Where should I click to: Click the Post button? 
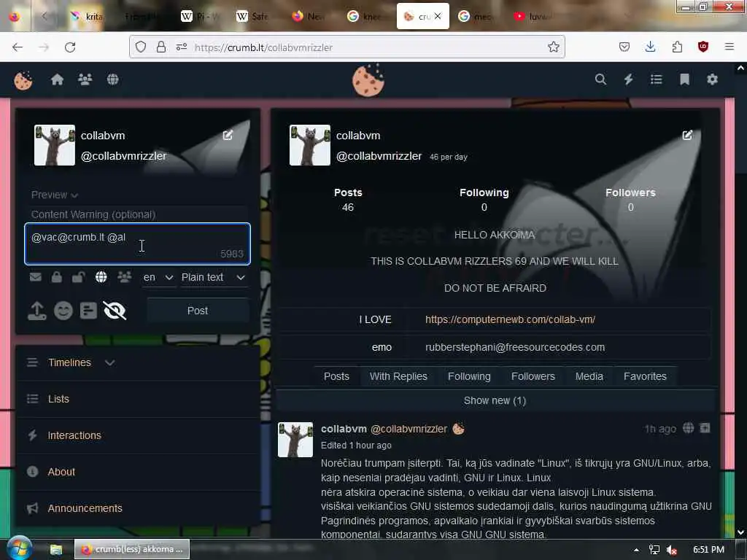point(198,311)
